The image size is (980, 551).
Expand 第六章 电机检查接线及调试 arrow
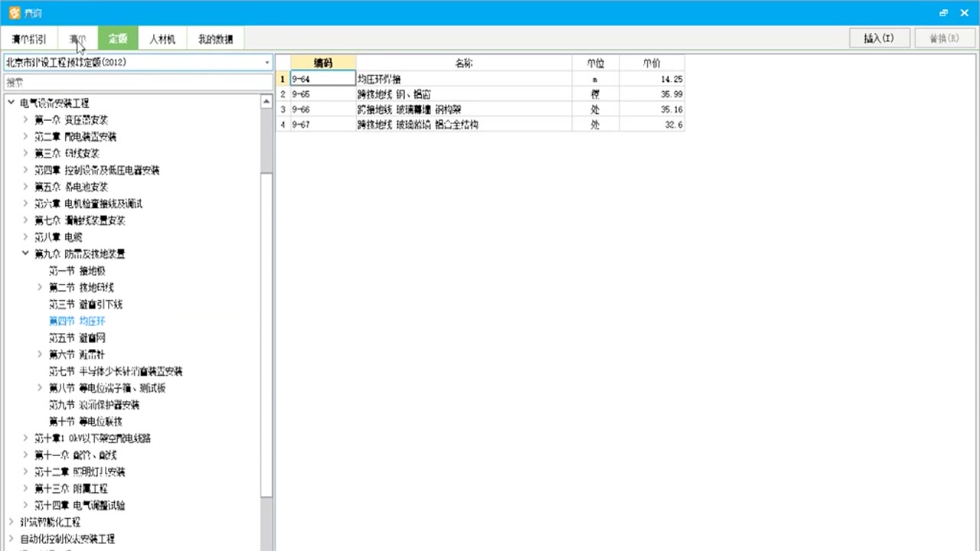(25, 204)
